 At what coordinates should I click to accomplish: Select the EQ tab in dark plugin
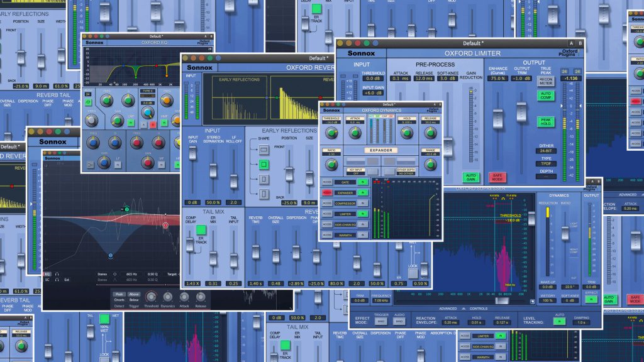coord(47,274)
